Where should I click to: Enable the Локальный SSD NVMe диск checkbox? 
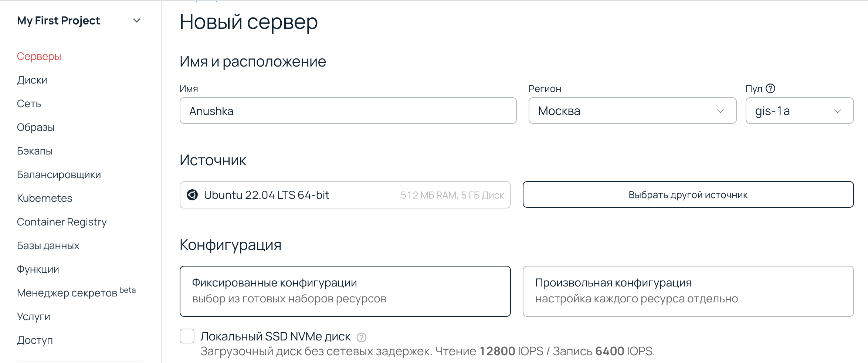[187, 336]
